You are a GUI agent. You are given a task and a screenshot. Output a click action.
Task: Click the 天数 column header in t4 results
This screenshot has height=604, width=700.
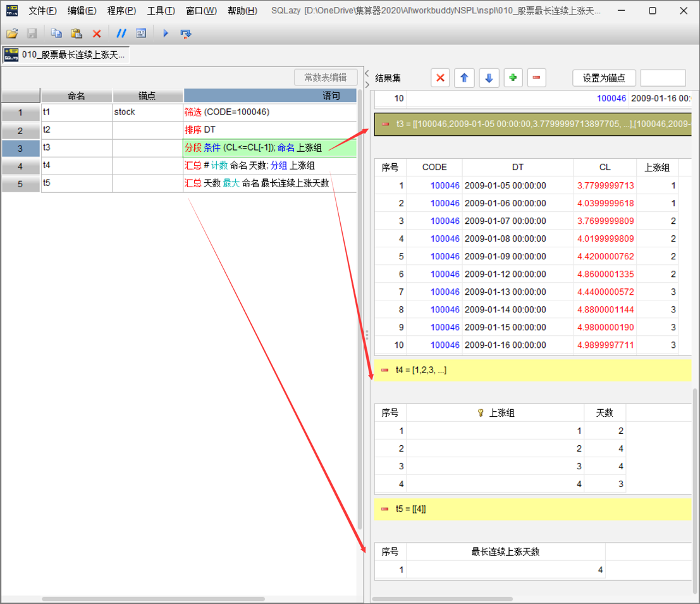[x=605, y=413]
